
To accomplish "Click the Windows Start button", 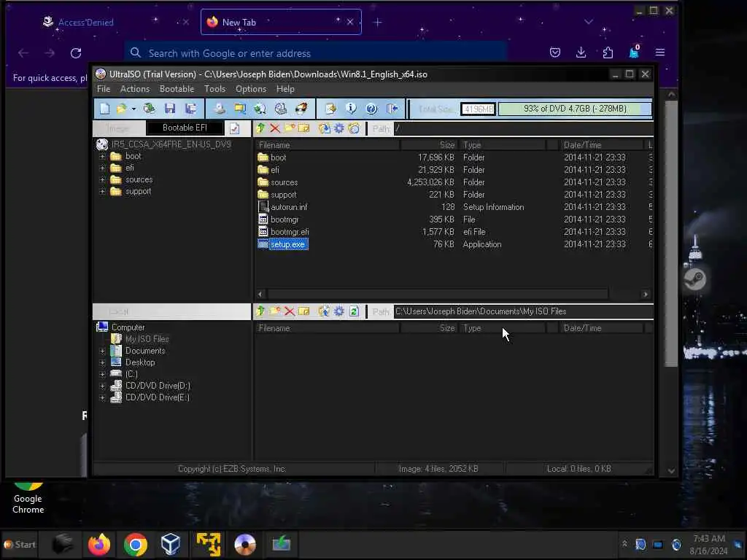I will [20, 544].
